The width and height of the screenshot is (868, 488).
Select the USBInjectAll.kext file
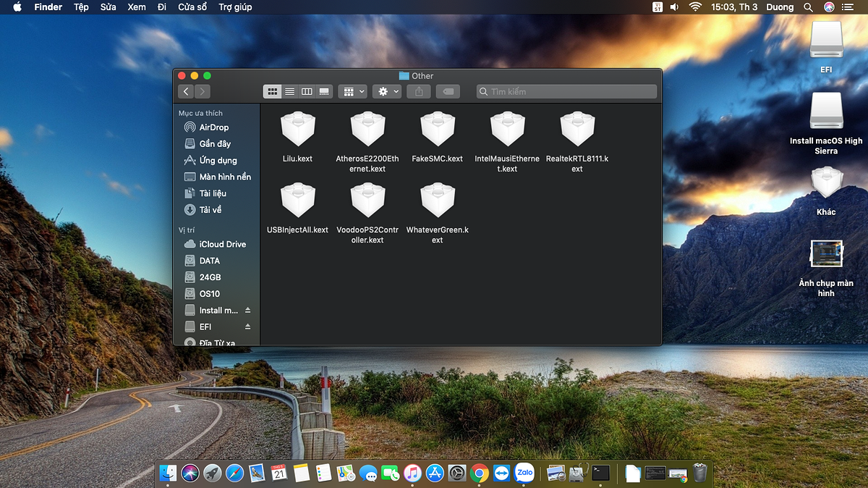[298, 201]
